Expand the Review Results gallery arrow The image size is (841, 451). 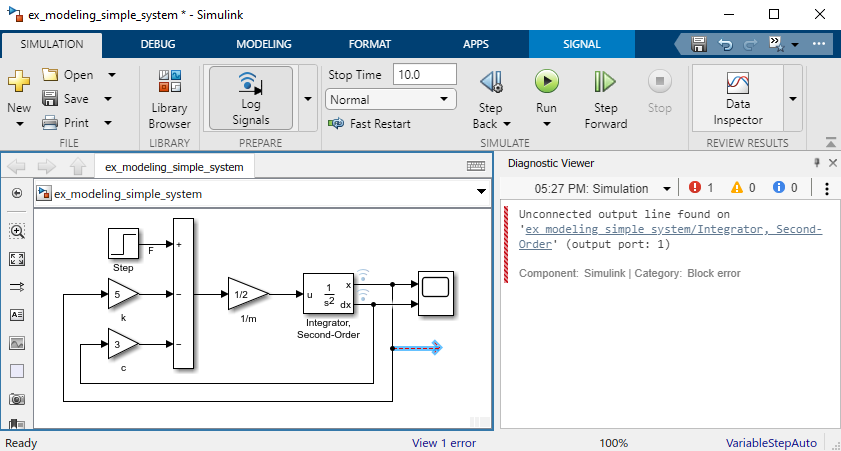pos(793,98)
